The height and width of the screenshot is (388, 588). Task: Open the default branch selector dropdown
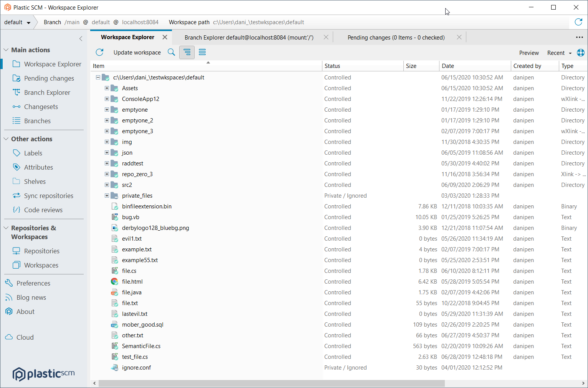click(17, 22)
